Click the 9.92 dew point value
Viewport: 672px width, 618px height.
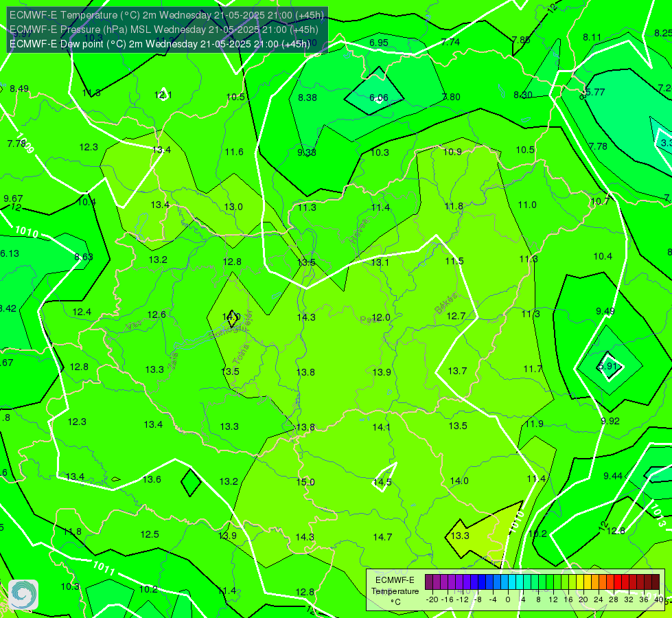[x=610, y=421]
